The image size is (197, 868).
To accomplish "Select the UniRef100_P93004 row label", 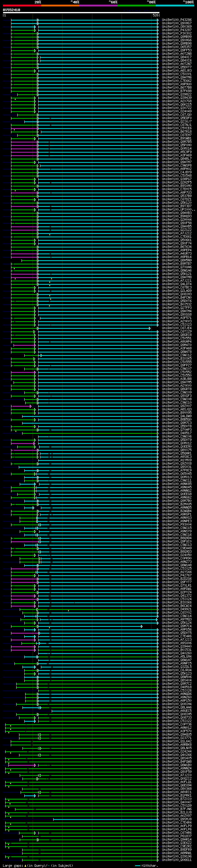I will pos(177,525).
